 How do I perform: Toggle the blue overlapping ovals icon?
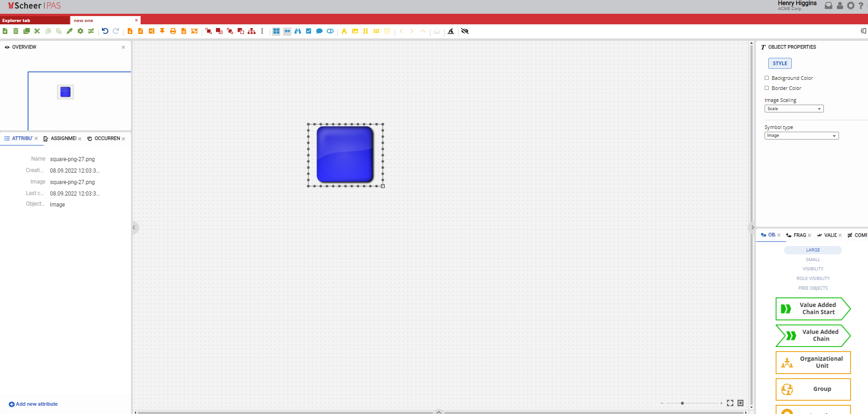pyautogui.click(x=330, y=31)
